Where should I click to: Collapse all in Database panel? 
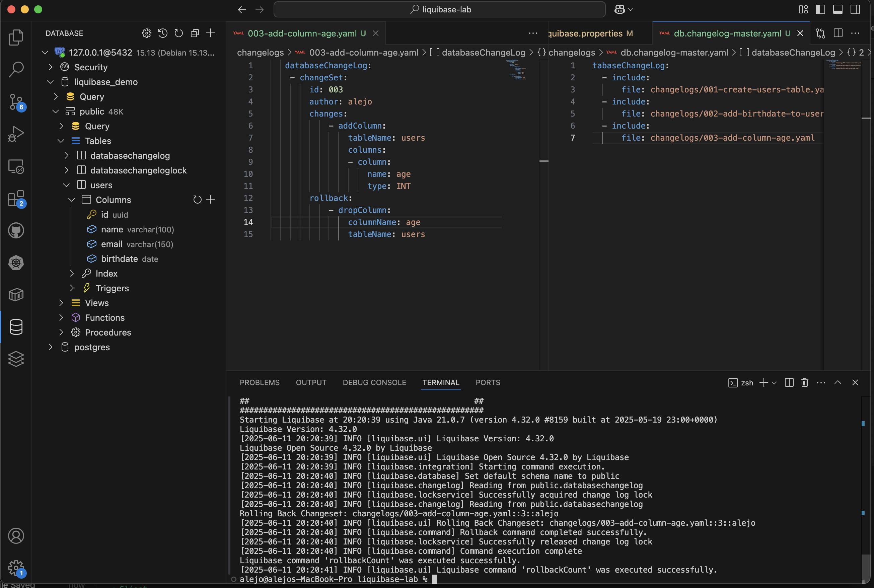[195, 33]
